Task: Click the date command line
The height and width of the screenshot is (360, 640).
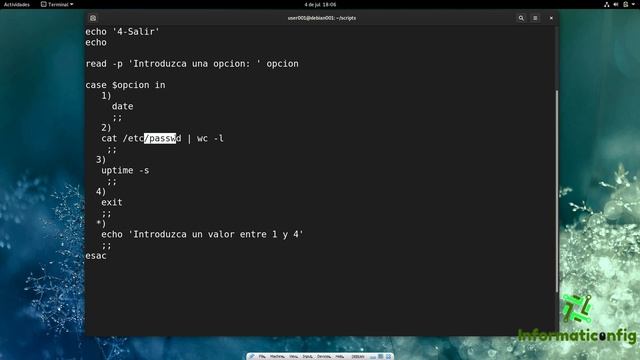Action: [x=122, y=106]
